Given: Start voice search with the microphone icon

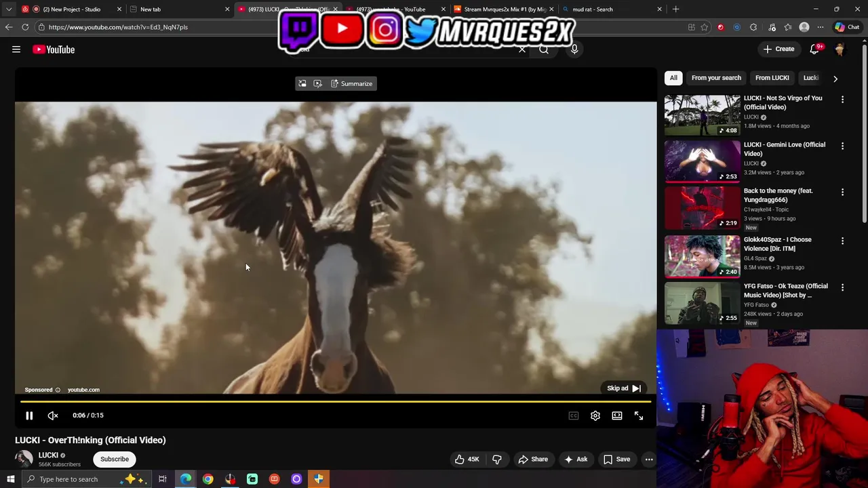Looking at the screenshot, I should [574, 49].
